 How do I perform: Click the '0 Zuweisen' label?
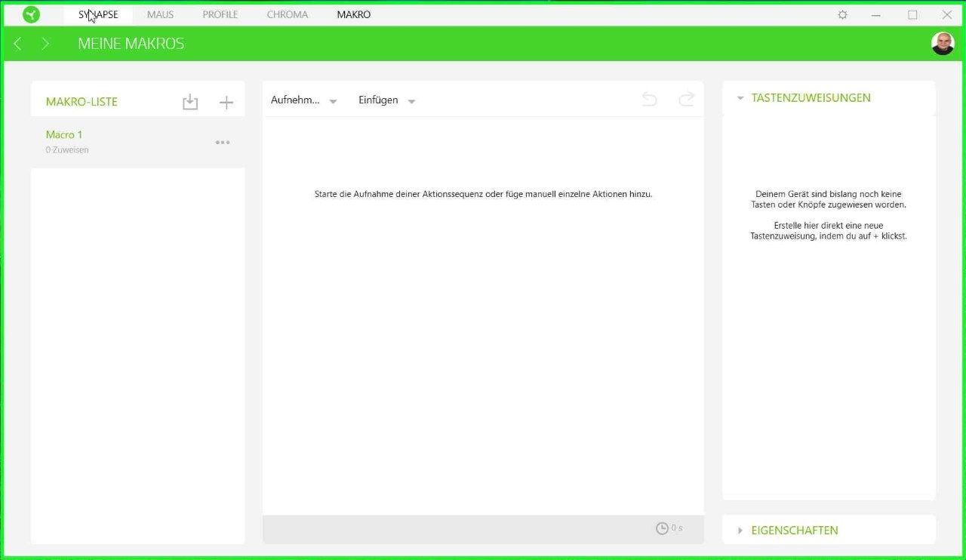pos(67,150)
